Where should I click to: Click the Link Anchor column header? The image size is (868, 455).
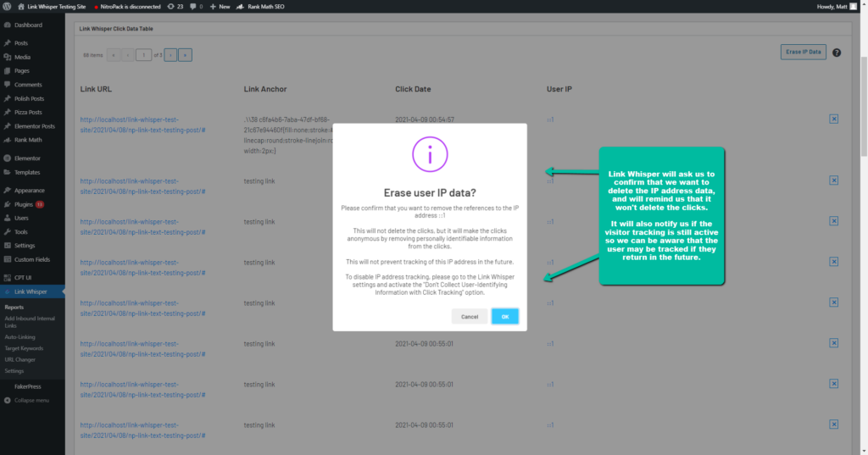[265, 89]
